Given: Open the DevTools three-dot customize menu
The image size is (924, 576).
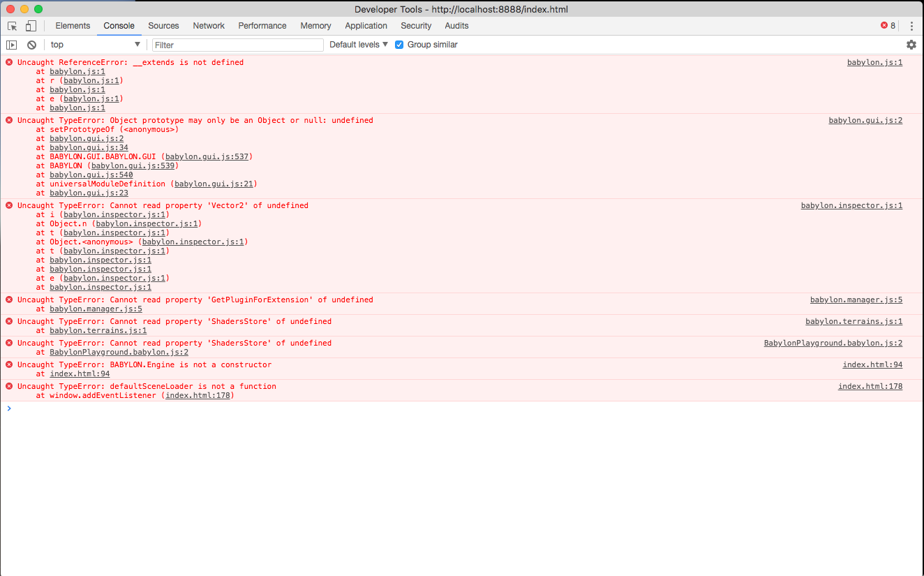Looking at the screenshot, I should [x=911, y=26].
